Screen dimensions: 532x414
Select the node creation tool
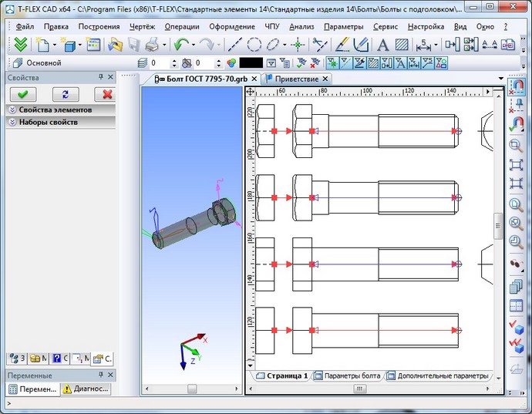coord(298,45)
